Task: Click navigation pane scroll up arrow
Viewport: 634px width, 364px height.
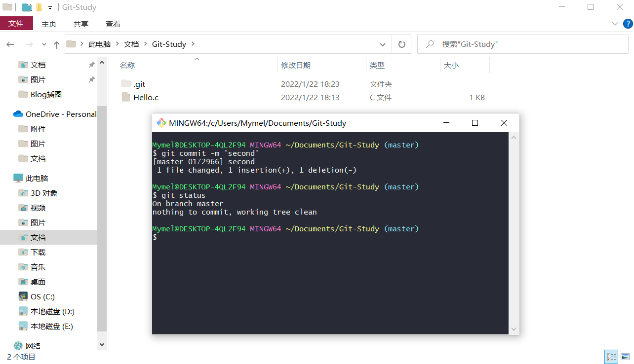Action: (102, 63)
